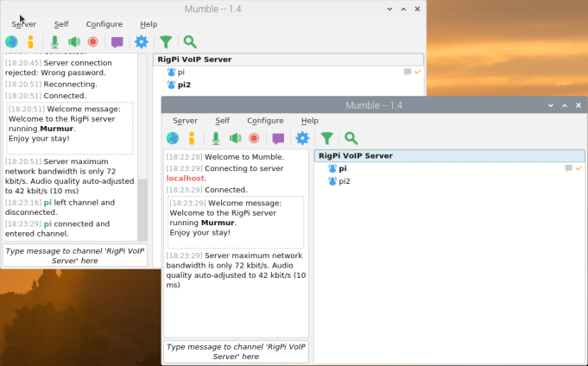The width and height of the screenshot is (588, 366).
Task: Open Settings gear in the front Mumble window
Action: point(302,138)
